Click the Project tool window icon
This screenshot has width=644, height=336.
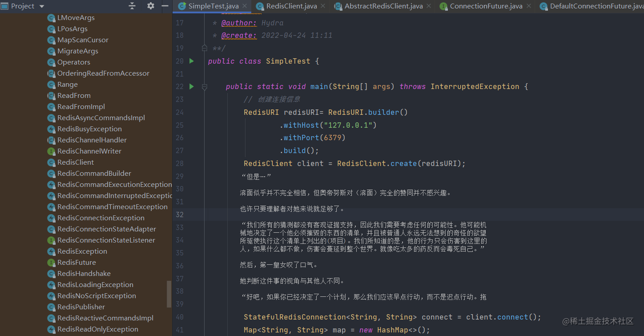(4, 6)
